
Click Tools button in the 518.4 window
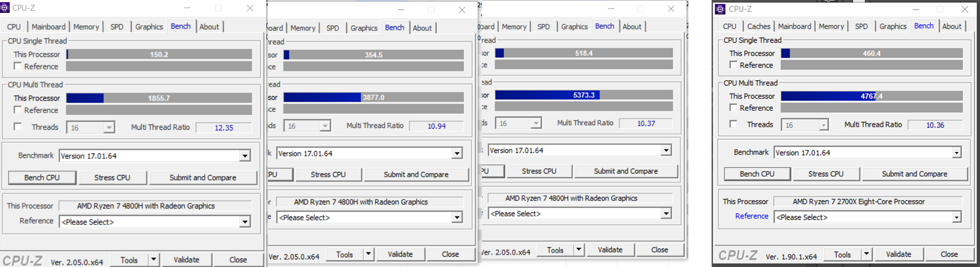555,250
